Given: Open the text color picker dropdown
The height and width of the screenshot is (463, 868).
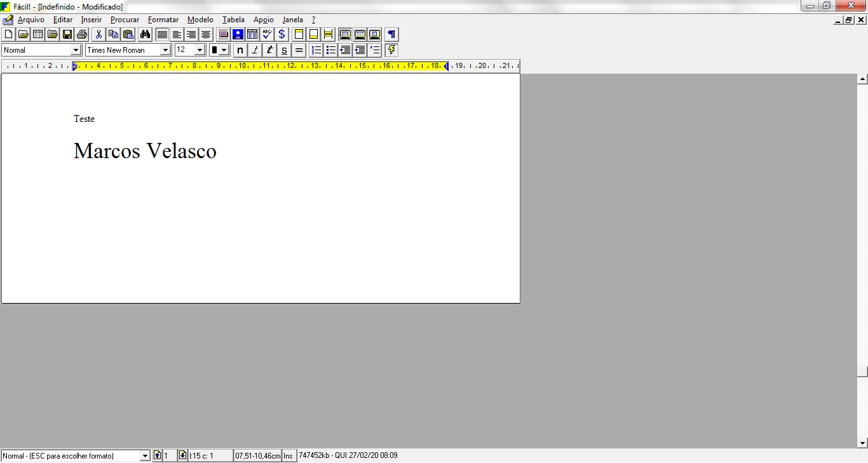Looking at the screenshot, I should click(224, 50).
